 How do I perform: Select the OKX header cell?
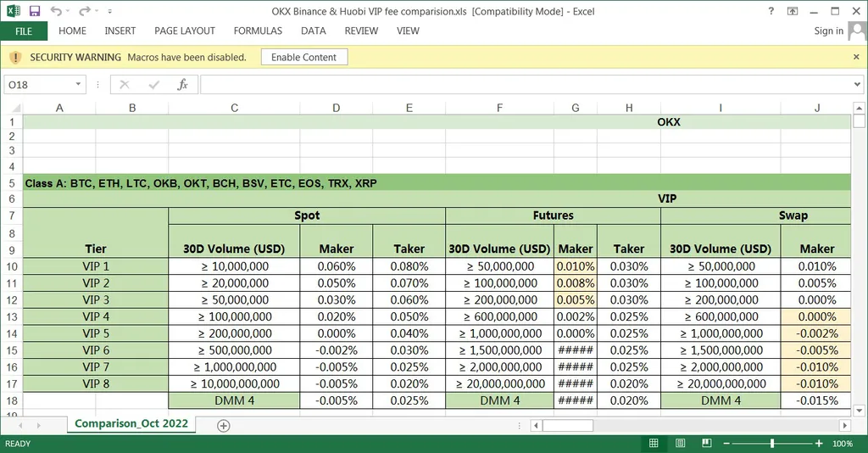[x=437, y=122]
